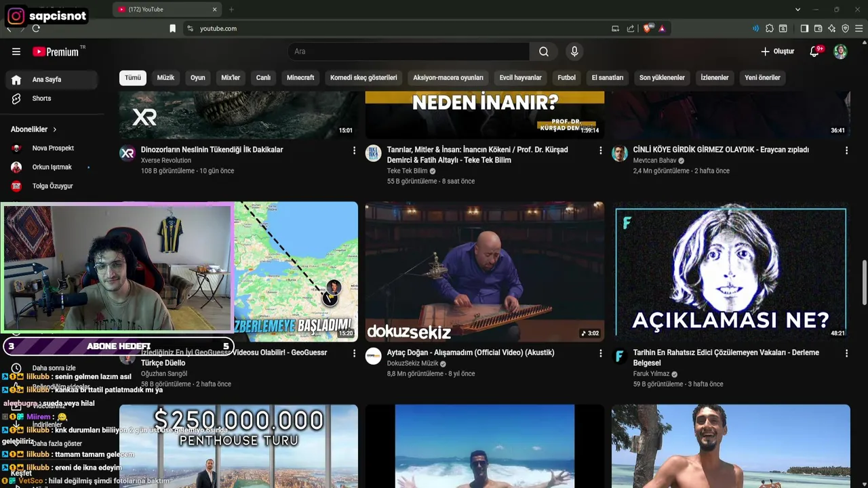Open Orkun Işıtmak subscription channel
868x488 pixels.
(x=52, y=167)
